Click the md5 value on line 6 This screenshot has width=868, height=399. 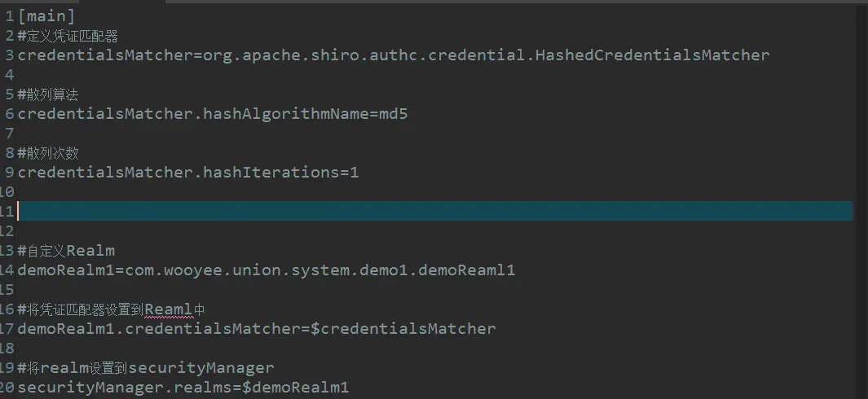(394, 114)
